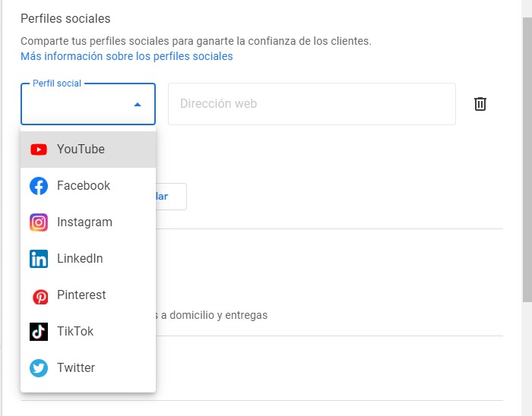Select the LinkedIn option
The image size is (532, 416).
pyautogui.click(x=88, y=259)
